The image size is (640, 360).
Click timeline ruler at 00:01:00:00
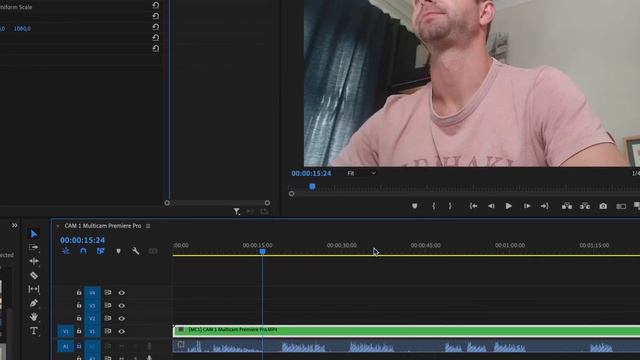pyautogui.click(x=510, y=245)
